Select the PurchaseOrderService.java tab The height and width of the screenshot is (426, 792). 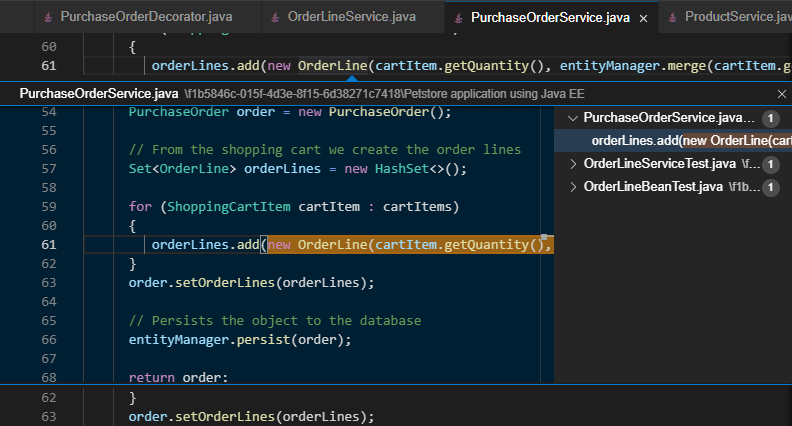(x=550, y=18)
